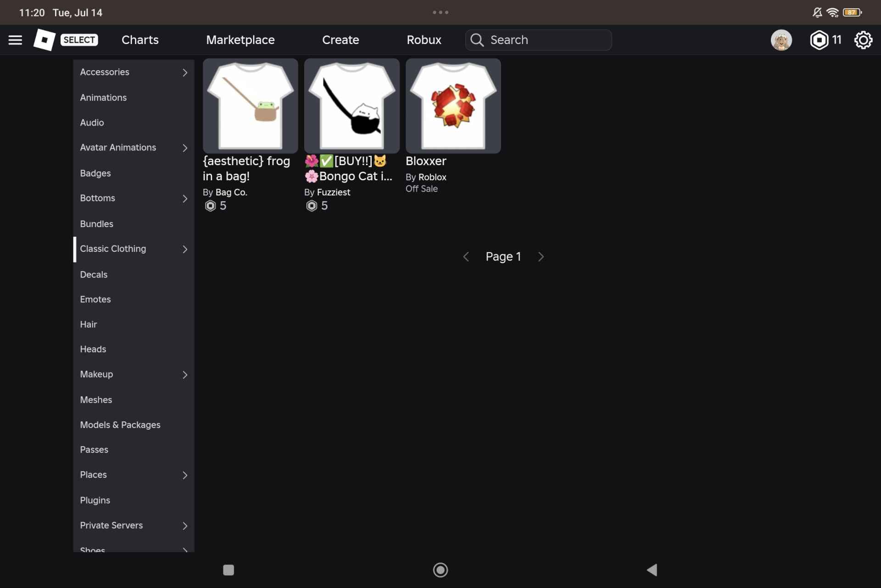This screenshot has width=881, height=588.
Task: Tap the Android home circle button
Action: coord(440,570)
